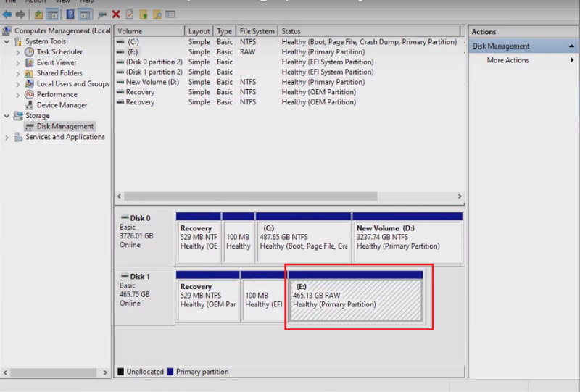
Task: Click the volume list horizontal scrollbar
Action: pos(250,196)
